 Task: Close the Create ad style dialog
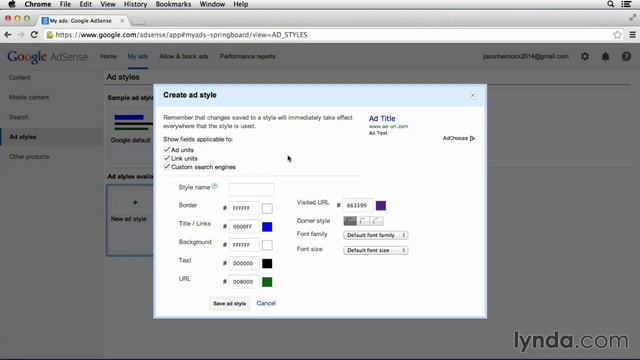click(473, 95)
